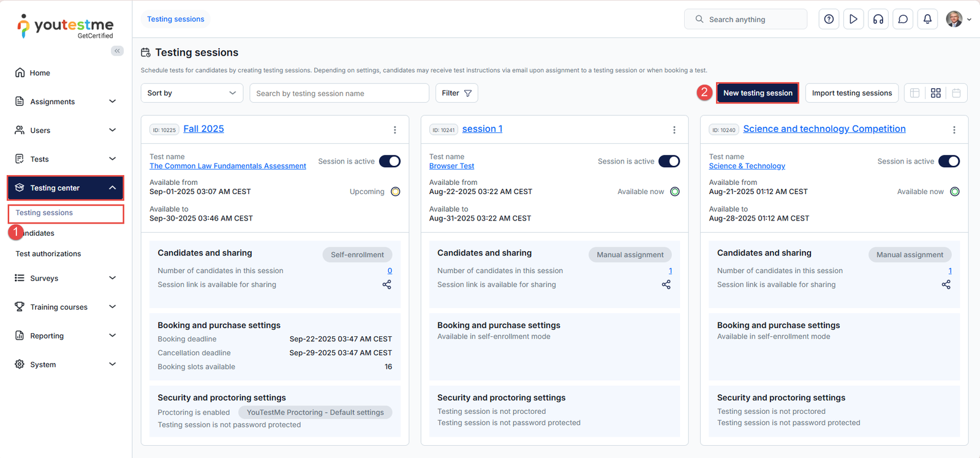Open the chat messages icon
This screenshot has width=980, height=458.
pos(903,19)
